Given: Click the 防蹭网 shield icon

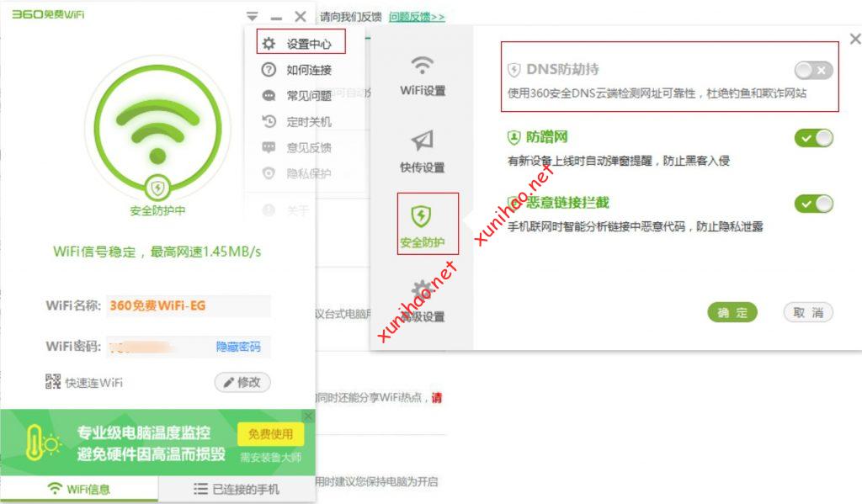Looking at the screenshot, I should (514, 137).
